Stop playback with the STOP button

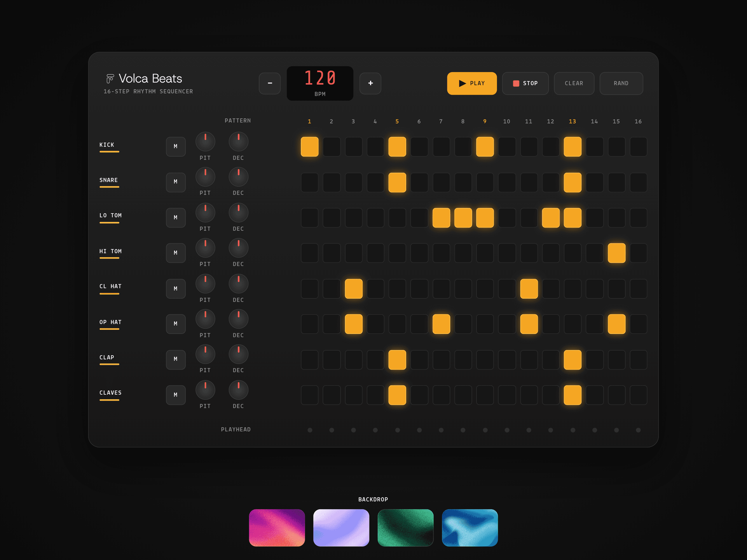click(x=525, y=83)
